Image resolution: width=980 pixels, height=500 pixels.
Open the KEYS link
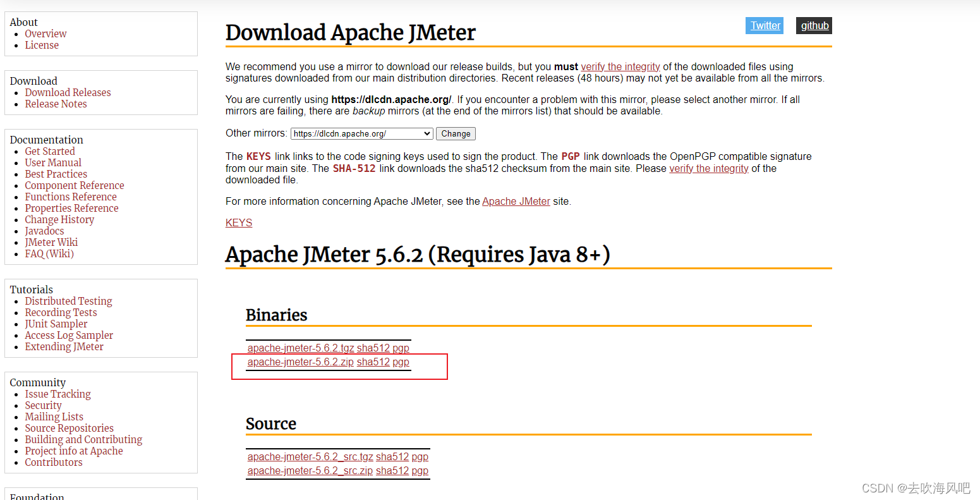238,222
